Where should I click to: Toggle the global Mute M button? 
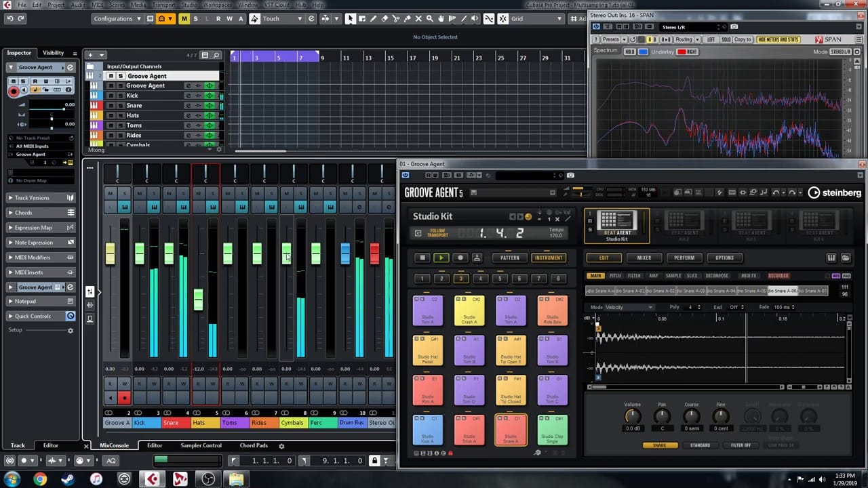point(184,19)
